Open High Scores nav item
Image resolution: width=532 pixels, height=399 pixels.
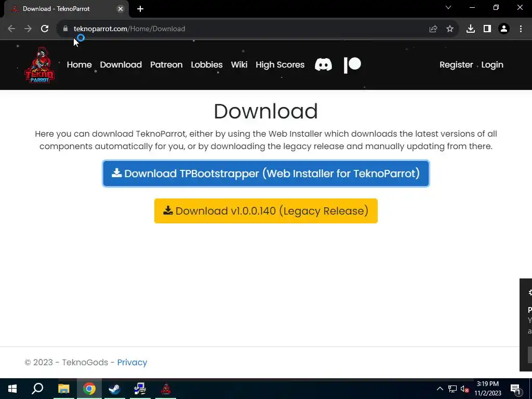click(280, 65)
